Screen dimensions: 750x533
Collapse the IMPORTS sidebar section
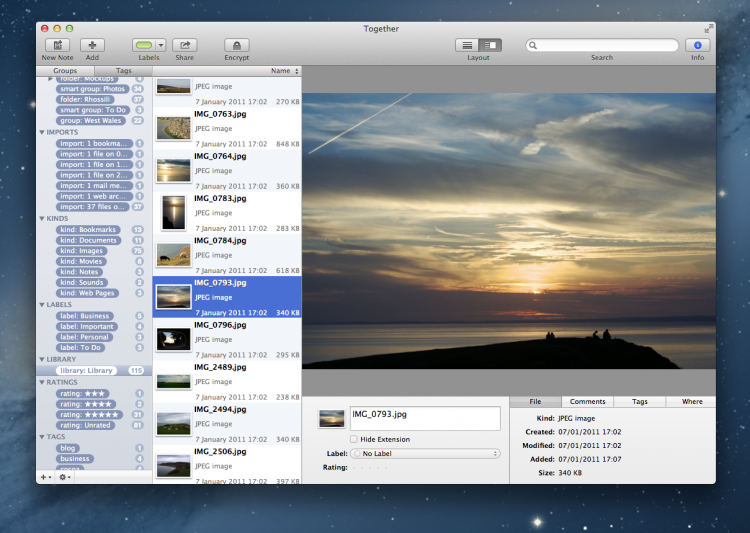click(x=42, y=132)
